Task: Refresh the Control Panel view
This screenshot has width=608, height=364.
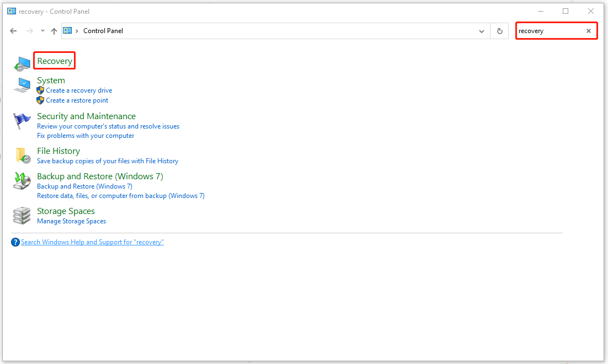Action: tap(499, 31)
